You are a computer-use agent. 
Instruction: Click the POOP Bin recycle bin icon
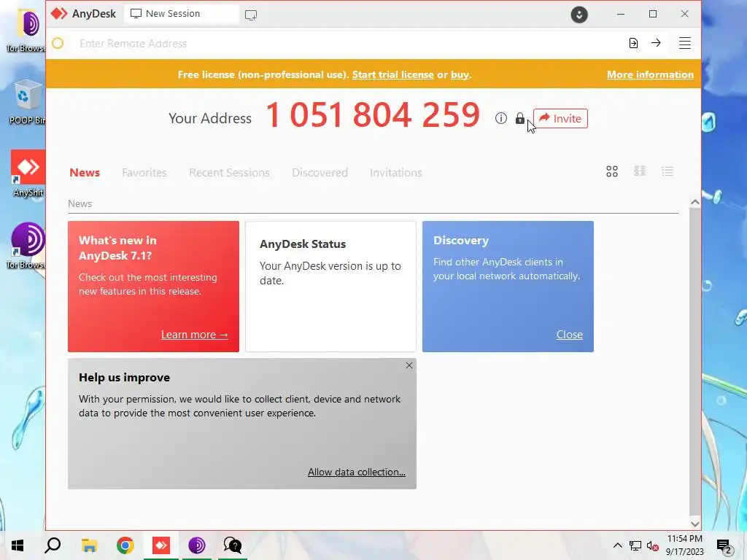click(x=27, y=102)
